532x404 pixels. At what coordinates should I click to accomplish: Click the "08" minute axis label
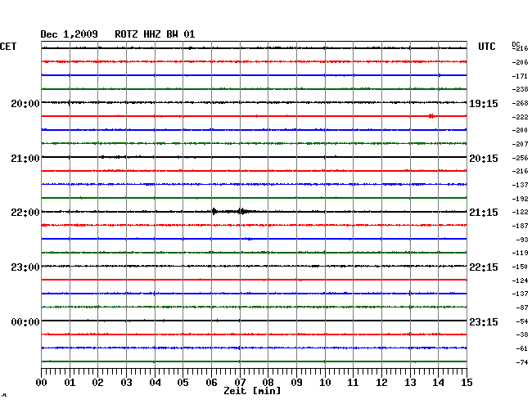click(268, 383)
